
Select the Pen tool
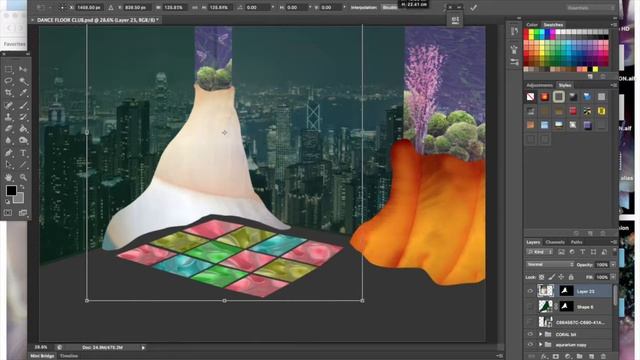coord(8,153)
